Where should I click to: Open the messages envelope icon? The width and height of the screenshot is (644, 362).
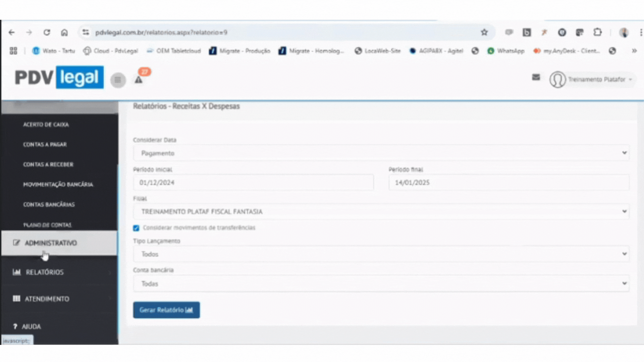[536, 77]
